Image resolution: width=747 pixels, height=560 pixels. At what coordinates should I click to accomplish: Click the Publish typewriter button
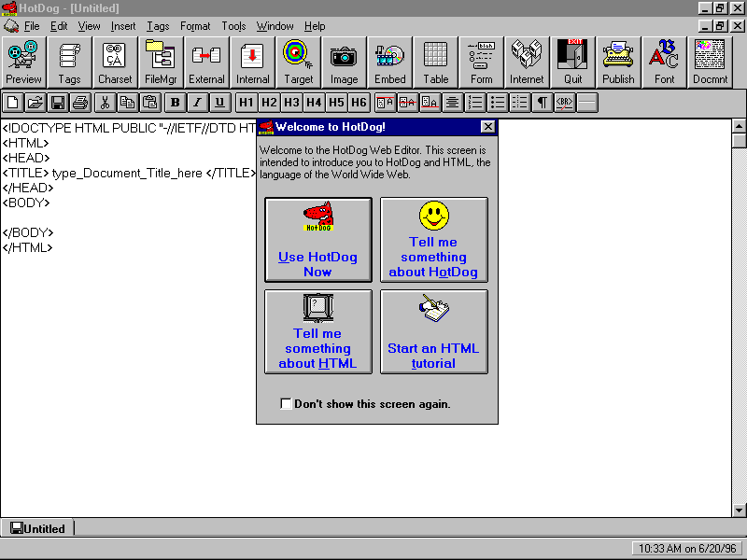pos(618,63)
